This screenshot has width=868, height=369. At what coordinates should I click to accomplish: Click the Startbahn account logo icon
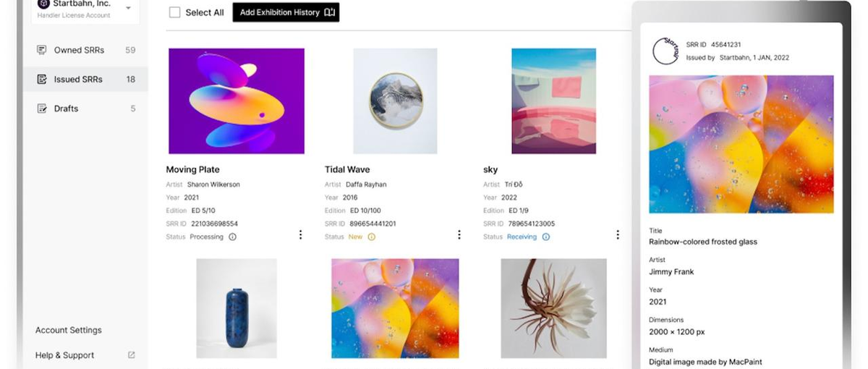[43, 4]
